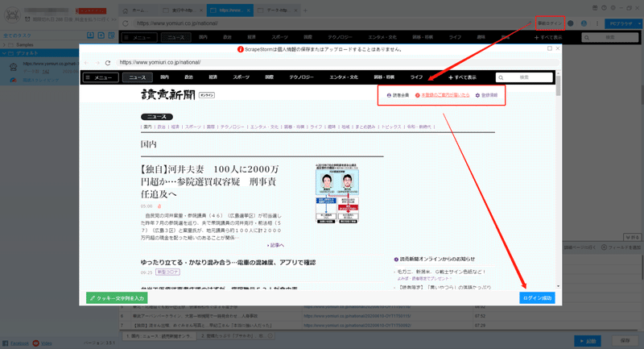
Task: Open the 登録情報 settings link
Action: point(486,95)
